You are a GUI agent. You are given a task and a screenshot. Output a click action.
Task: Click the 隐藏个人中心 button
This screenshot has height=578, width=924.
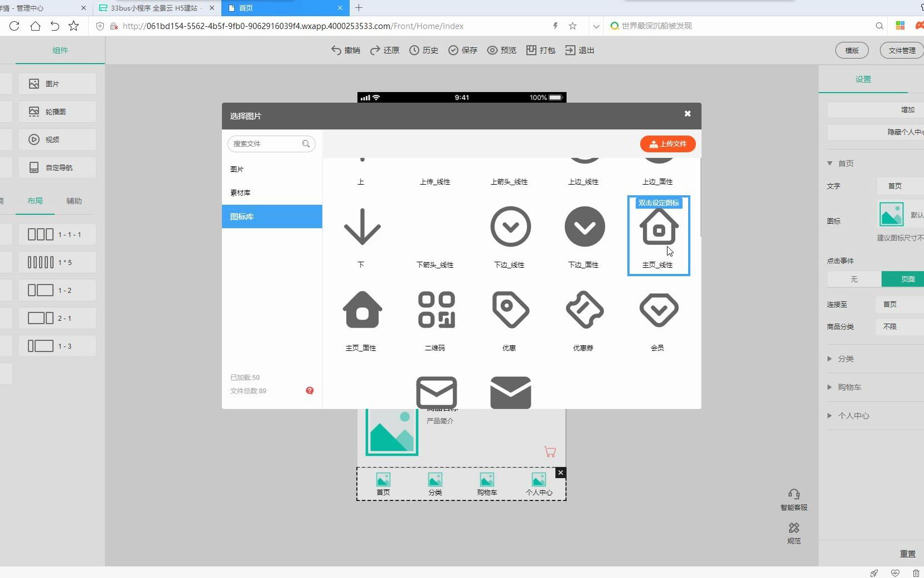[x=875, y=132]
